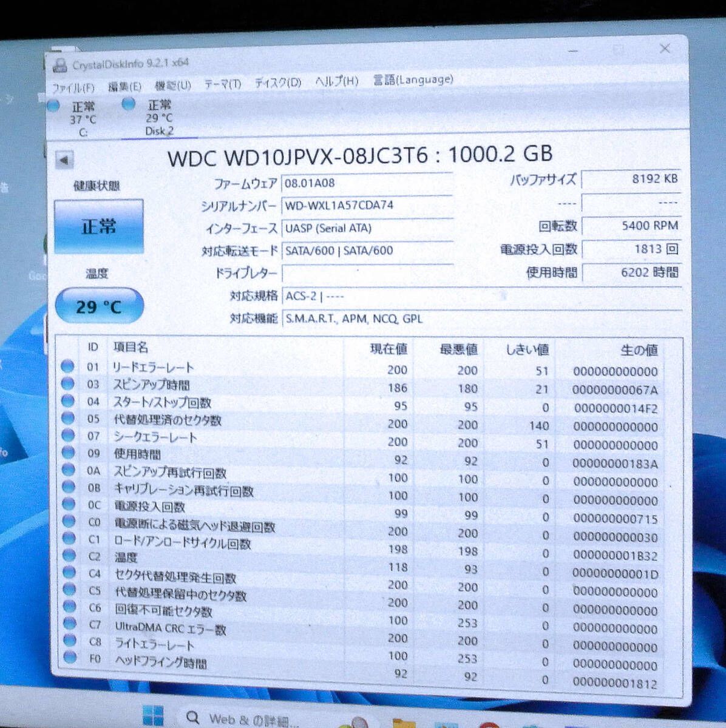
Task: Click the features field S.M.A.R.T., APM, NCQ, GPL
Action: click(x=481, y=318)
